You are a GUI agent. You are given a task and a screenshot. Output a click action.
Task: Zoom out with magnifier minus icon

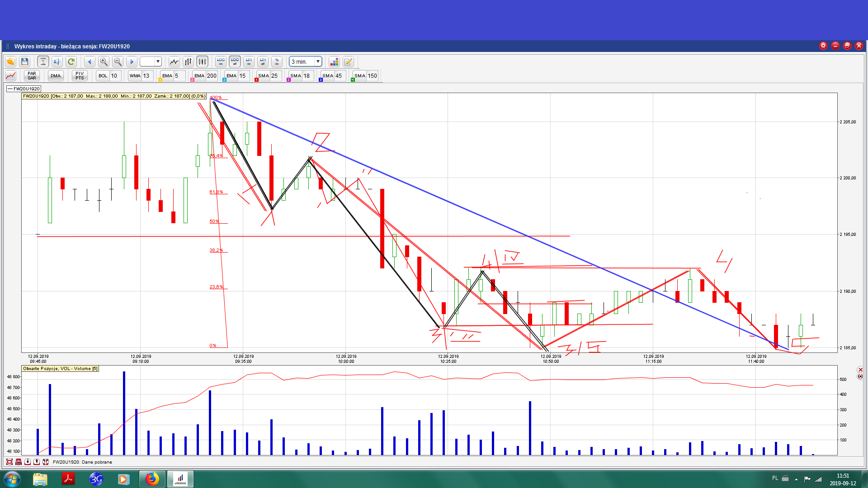(118, 61)
